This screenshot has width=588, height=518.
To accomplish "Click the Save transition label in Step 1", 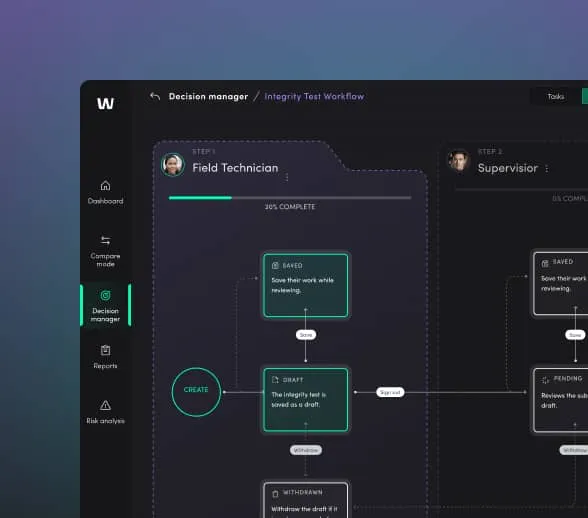I will (x=306, y=335).
